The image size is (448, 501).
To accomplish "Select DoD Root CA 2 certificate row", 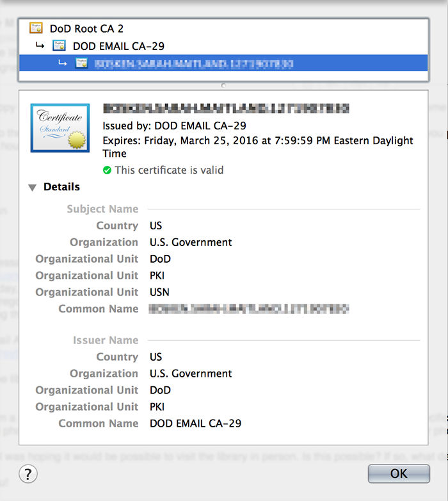I will pyautogui.click(x=223, y=29).
